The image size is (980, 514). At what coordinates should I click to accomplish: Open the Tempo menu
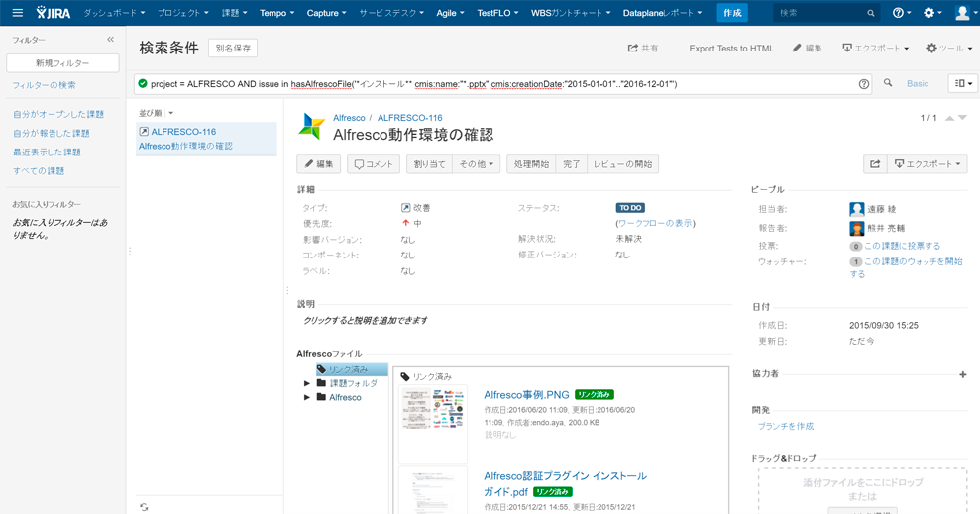point(276,13)
